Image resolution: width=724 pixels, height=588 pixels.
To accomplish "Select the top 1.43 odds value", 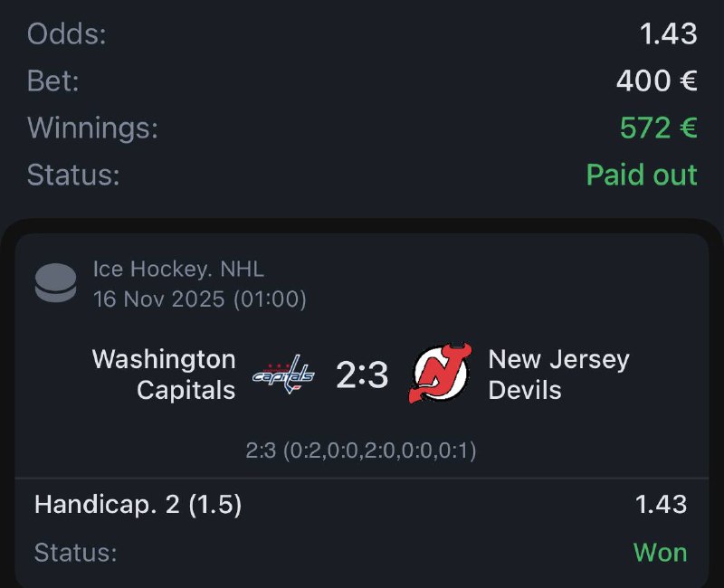I will coord(668,34).
